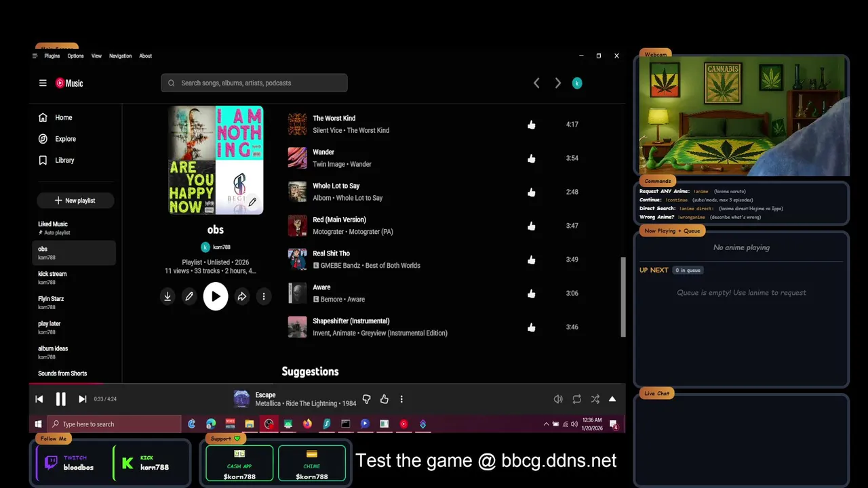868x488 pixels.
Task: Open the Windows Start menu
Action: [x=38, y=424]
